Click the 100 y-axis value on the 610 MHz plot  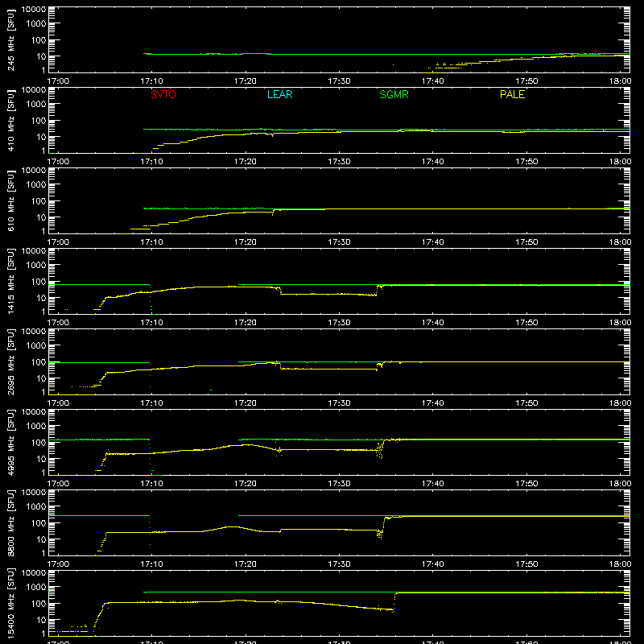pos(39,201)
